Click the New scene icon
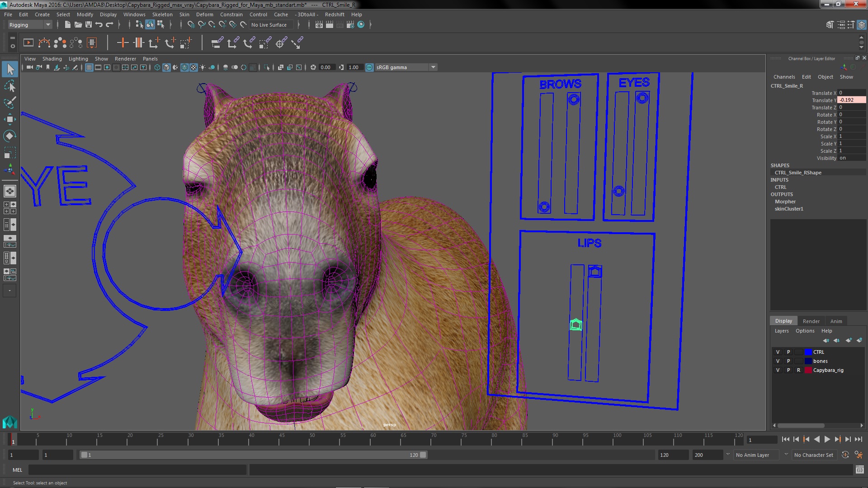The image size is (868, 488). (67, 24)
